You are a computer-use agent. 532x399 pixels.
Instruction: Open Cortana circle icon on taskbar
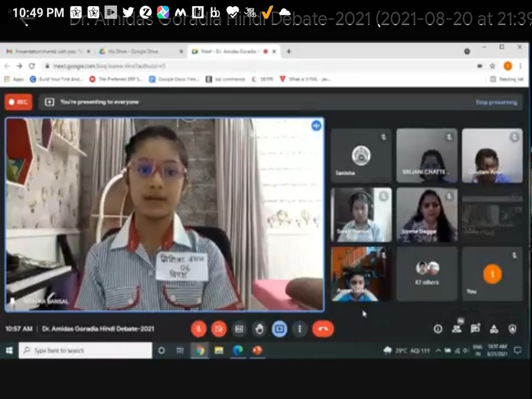161,350
